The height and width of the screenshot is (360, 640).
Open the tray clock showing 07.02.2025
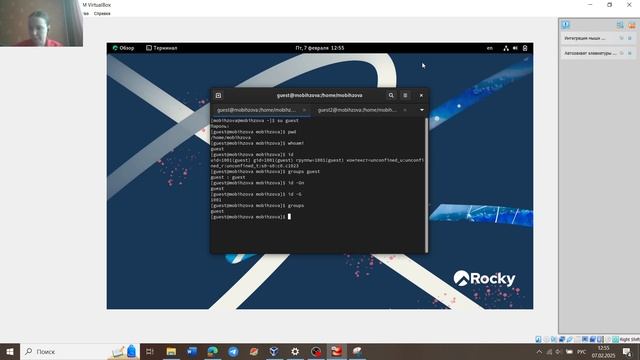point(603,352)
